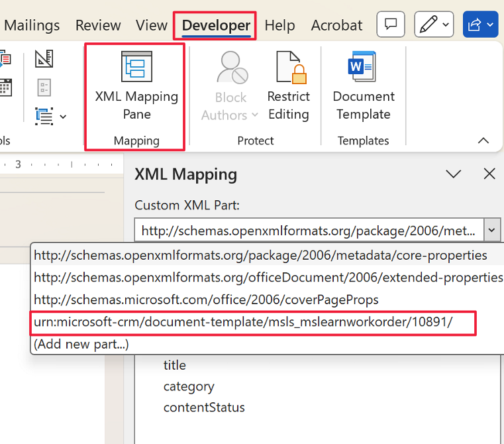Toggle Design Mode ruler icon
The height and width of the screenshot is (444, 504).
click(x=44, y=58)
